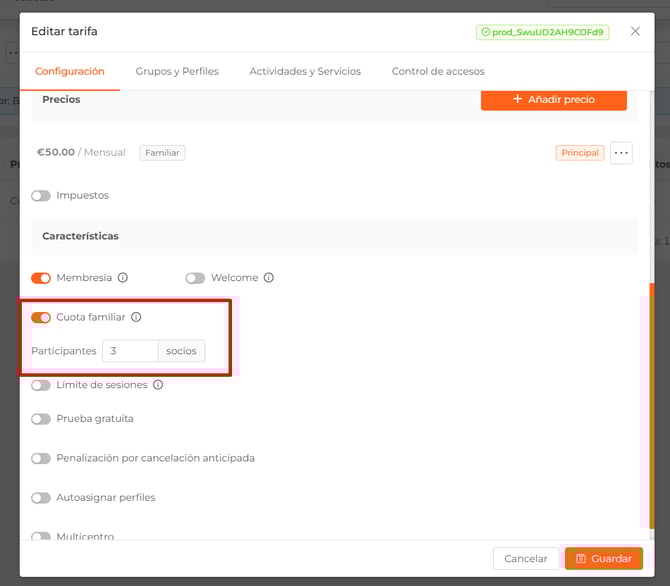Image resolution: width=670 pixels, height=586 pixels.
Task: Close the Editar tarifa dialog
Action: point(635,32)
